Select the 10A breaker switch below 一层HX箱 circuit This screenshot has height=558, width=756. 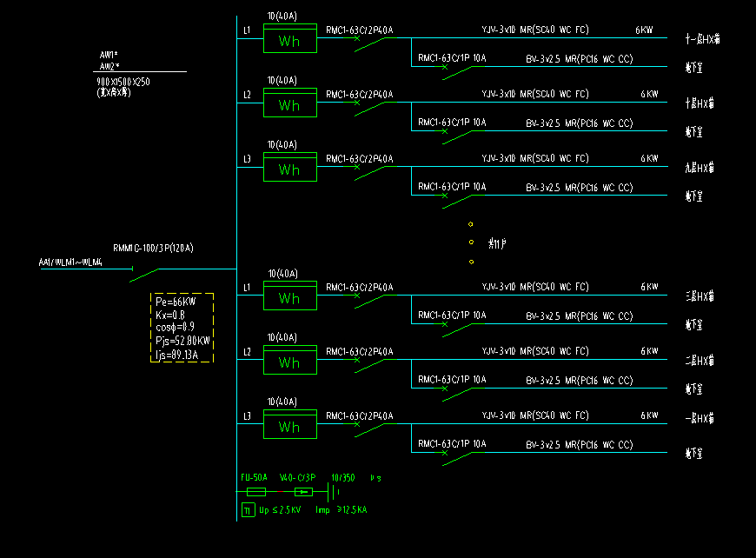pos(458,458)
